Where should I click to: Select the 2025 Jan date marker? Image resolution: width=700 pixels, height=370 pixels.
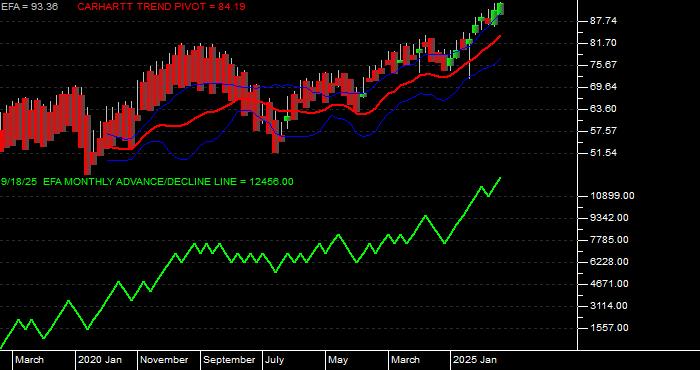tap(475, 360)
